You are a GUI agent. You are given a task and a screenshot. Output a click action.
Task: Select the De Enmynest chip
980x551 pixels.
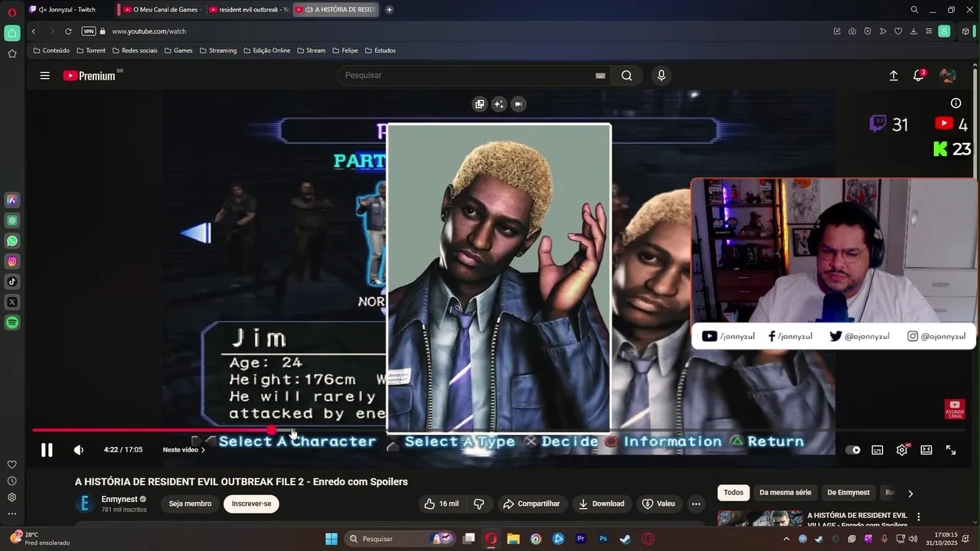pos(848,493)
